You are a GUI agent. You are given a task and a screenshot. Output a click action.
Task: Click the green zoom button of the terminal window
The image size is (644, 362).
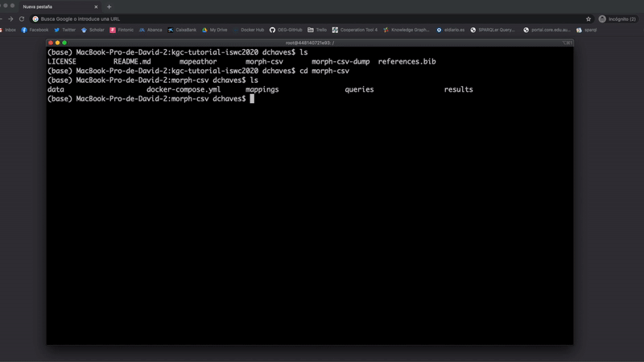click(x=64, y=43)
